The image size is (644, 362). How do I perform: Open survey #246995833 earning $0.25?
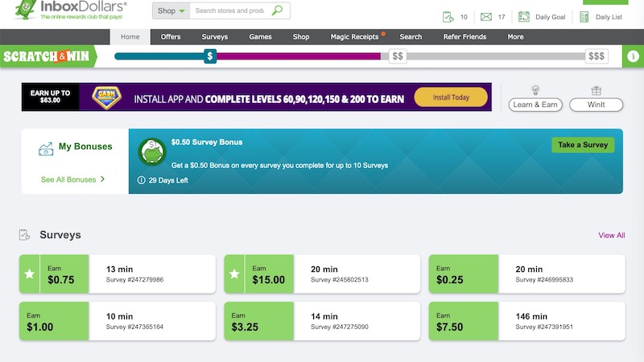pos(527,274)
